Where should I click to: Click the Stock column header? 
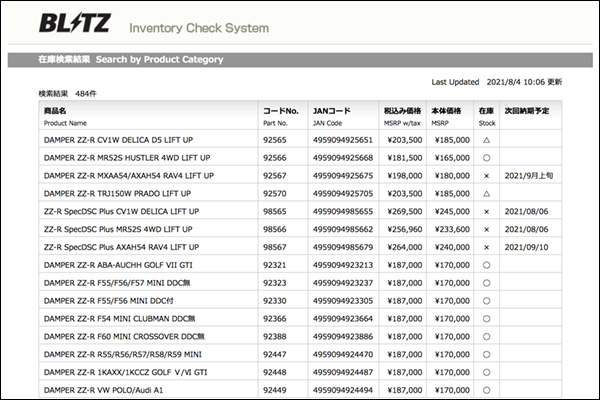pyautogui.click(x=486, y=116)
